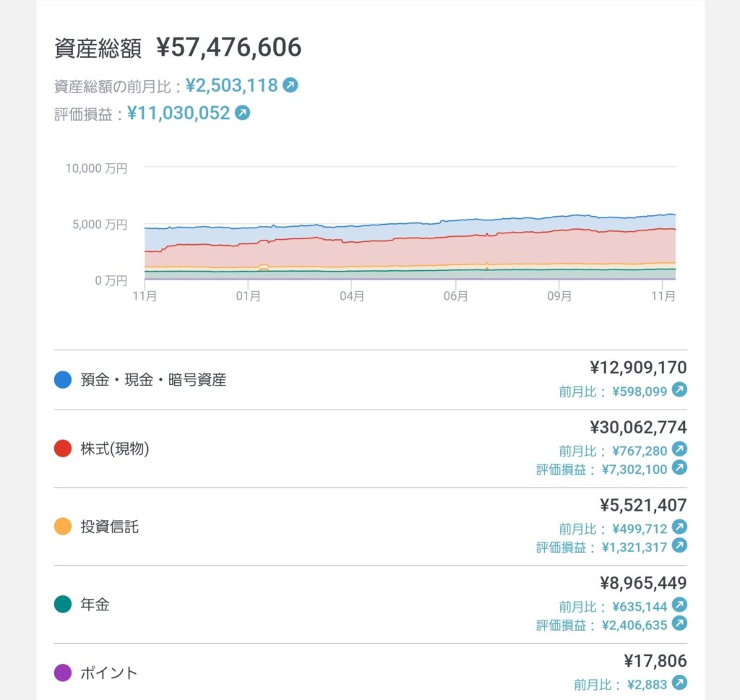Open the 株式(現物) category label

pos(114,449)
